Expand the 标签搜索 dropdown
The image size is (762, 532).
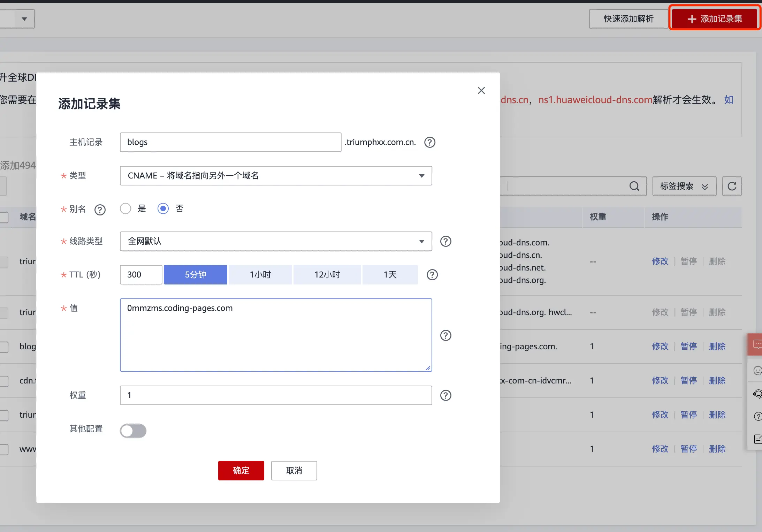click(x=684, y=186)
